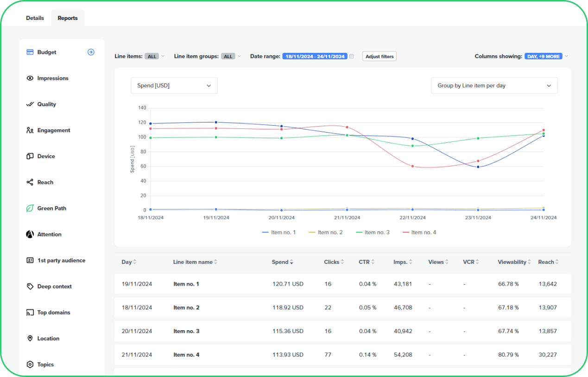
Task: Sort table by Spend column header
Action: pos(282,262)
